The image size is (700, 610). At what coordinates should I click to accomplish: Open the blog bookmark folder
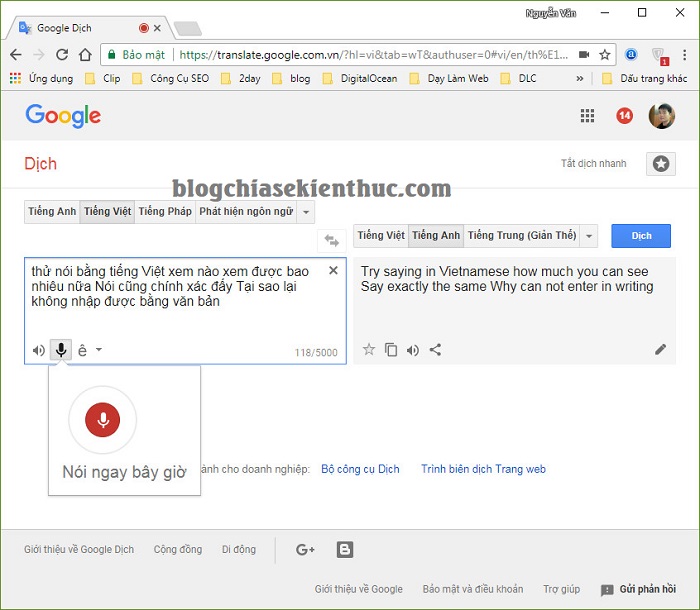(x=291, y=79)
